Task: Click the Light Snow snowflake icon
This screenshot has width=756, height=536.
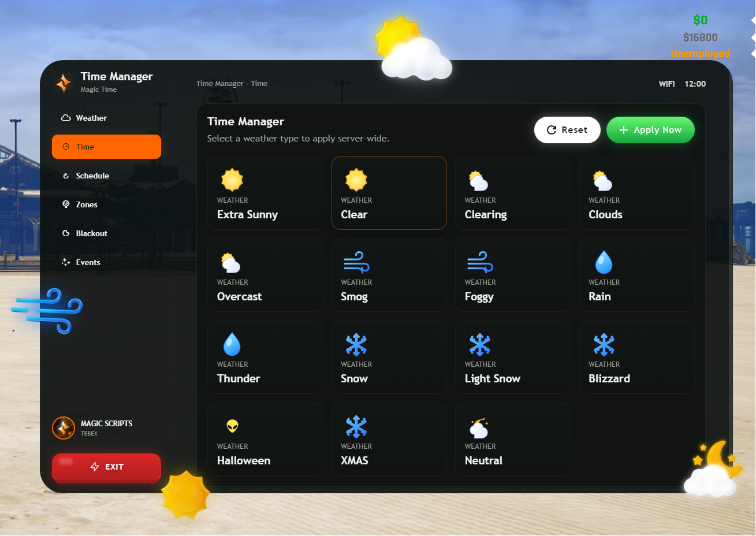Action: click(x=480, y=345)
